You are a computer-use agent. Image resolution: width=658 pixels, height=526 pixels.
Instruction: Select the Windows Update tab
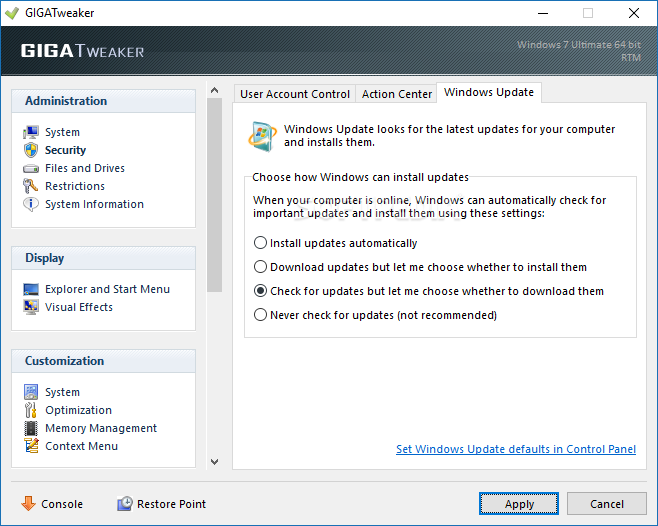[489, 92]
